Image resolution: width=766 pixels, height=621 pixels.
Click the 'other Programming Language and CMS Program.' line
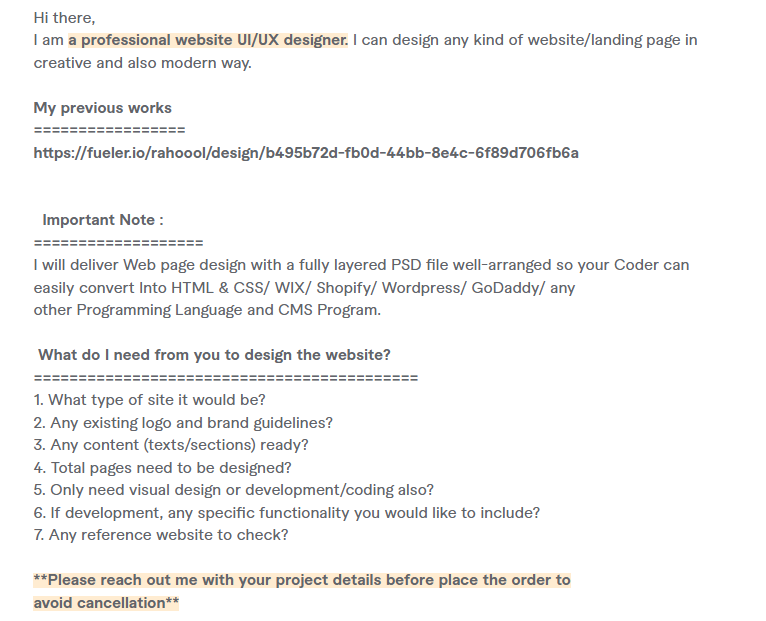[x=207, y=310]
